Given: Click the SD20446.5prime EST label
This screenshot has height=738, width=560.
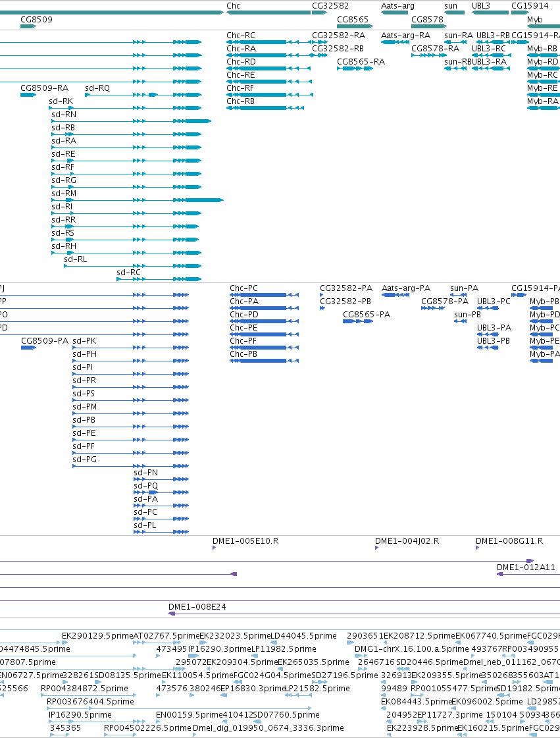Looking at the screenshot, I should click(x=430, y=662).
